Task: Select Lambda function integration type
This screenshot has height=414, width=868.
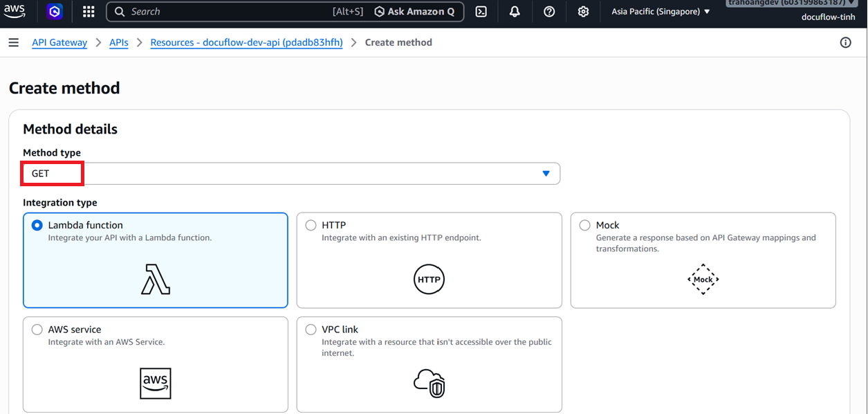Action: tap(37, 225)
